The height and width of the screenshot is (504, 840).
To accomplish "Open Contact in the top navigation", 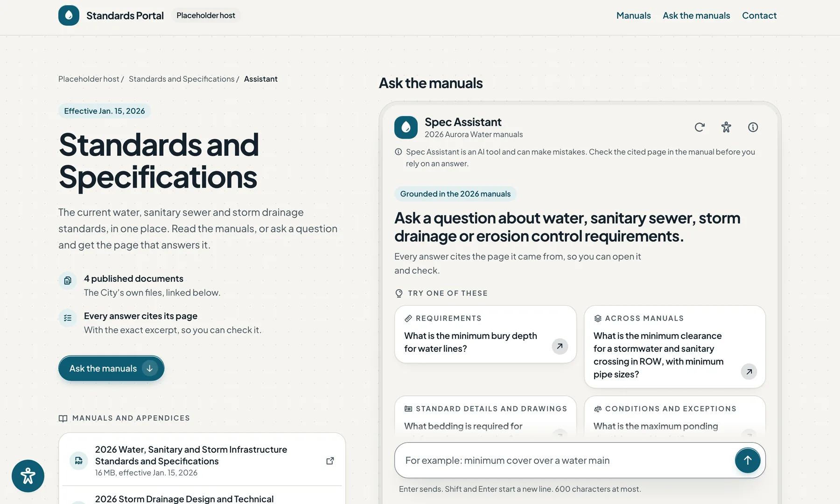I will point(759,15).
